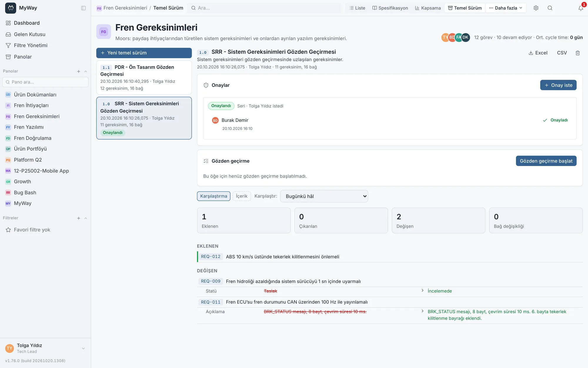Open the notifications bell

(x=581, y=8)
